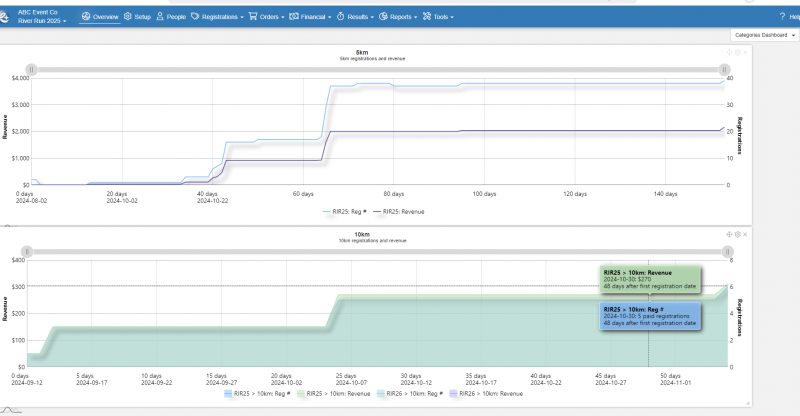Click the Registrations tag icon
The width and height of the screenshot is (800, 416).
click(x=195, y=17)
